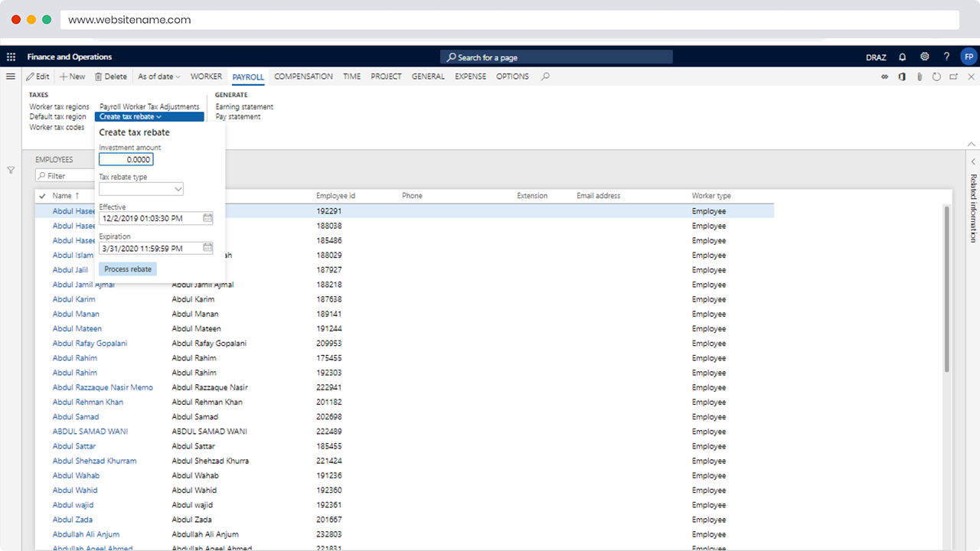Click the search magnifier in page search

pyautogui.click(x=452, y=57)
